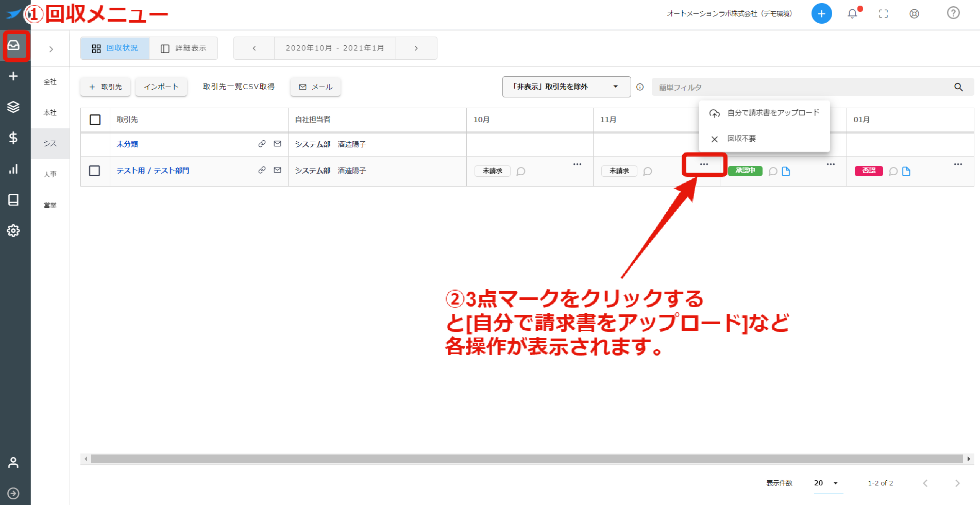Open the help question mark icon
This screenshot has width=980, height=505.
click(x=953, y=13)
